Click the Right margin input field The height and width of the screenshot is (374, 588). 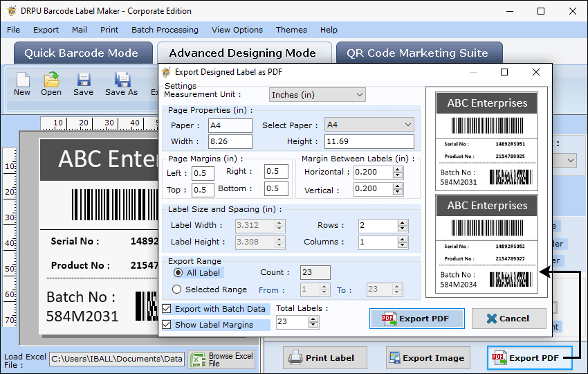pos(276,171)
